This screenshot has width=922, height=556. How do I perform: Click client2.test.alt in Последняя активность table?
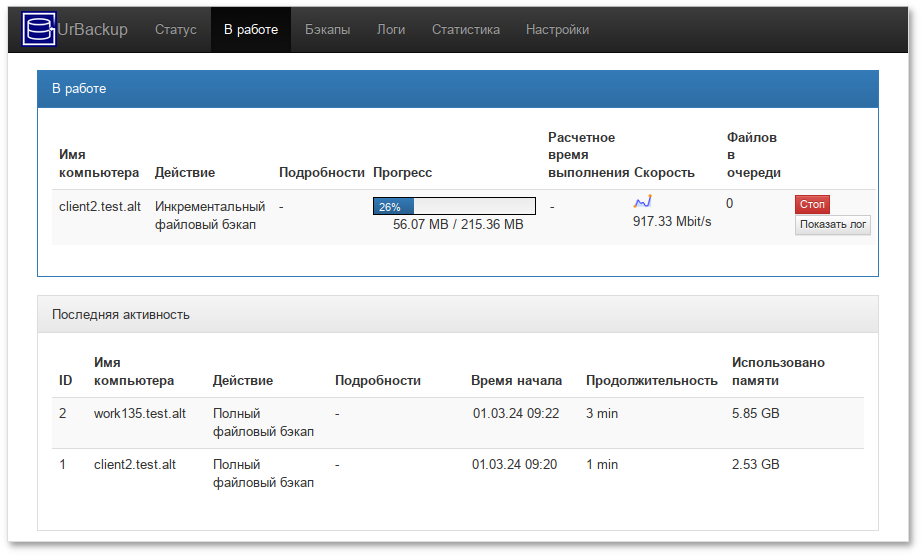(x=135, y=464)
